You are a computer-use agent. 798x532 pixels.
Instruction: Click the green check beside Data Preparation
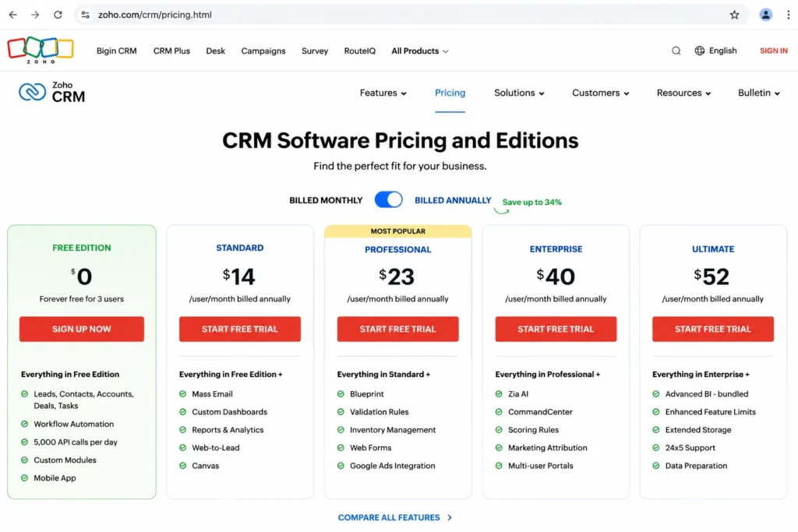pos(656,465)
